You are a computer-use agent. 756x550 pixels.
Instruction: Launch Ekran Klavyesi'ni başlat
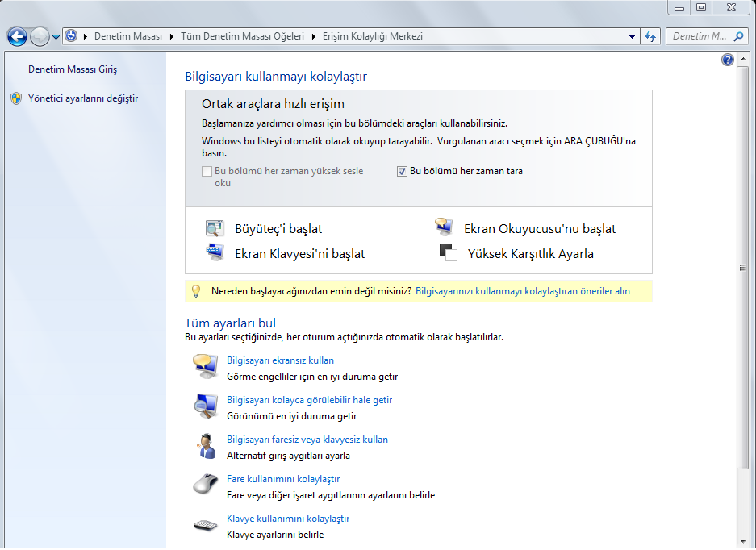(299, 254)
